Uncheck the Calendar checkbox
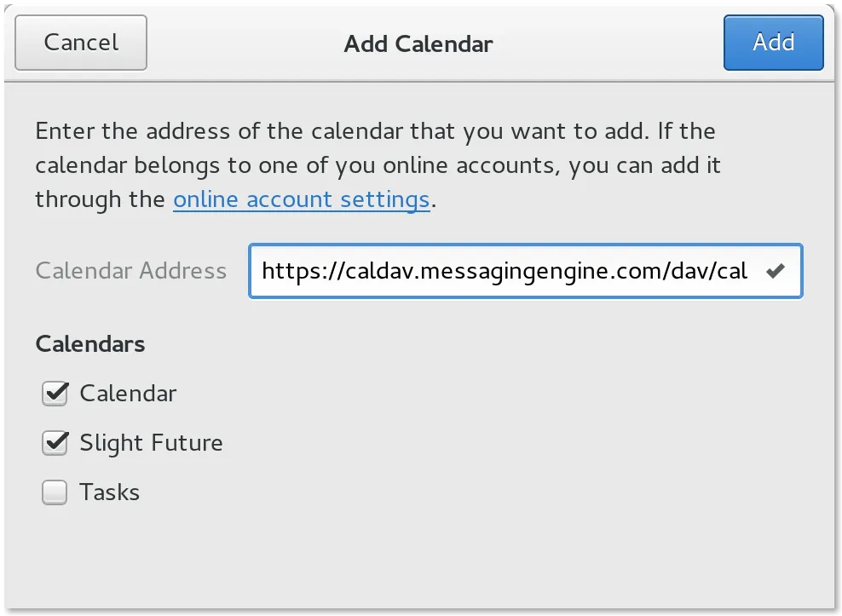Image resolution: width=842 pixels, height=616 pixels. [55, 394]
